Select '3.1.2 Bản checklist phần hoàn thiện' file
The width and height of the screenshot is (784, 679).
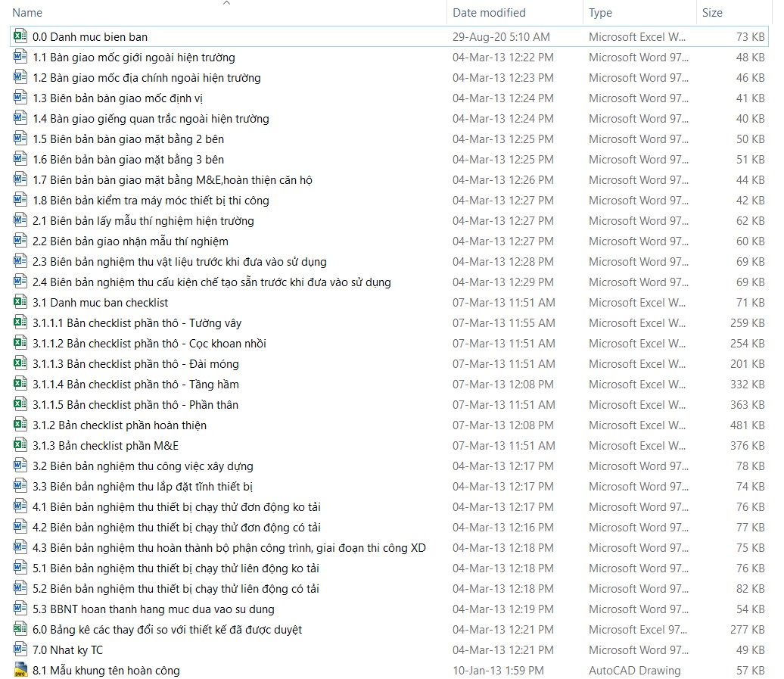120,425
